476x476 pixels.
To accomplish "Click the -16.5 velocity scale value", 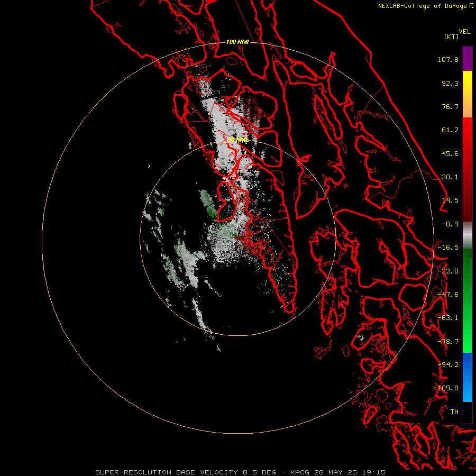I will (448, 248).
